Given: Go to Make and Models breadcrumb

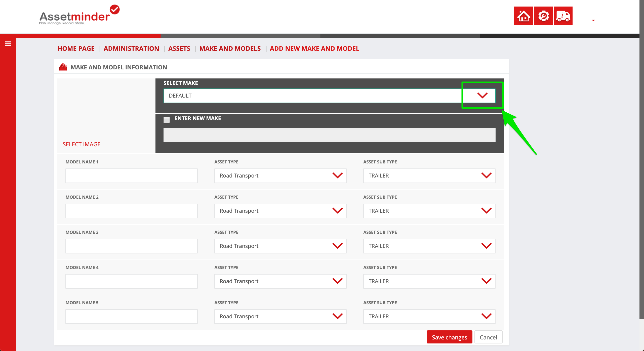Looking at the screenshot, I should pos(230,49).
